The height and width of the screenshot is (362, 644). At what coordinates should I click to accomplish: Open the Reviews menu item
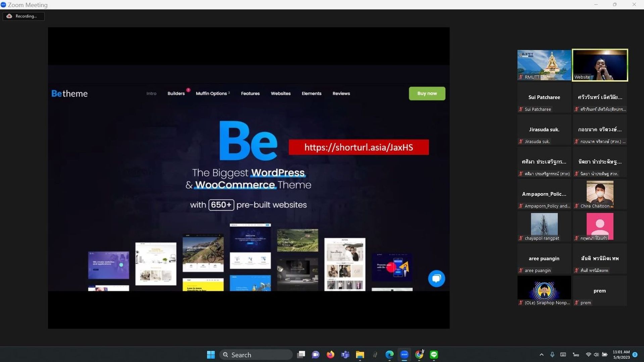pyautogui.click(x=341, y=93)
